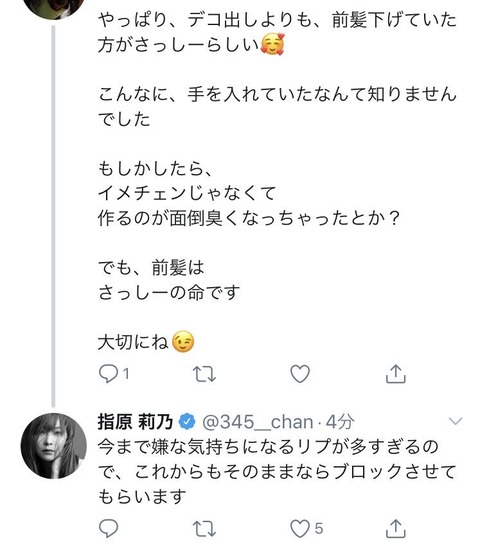Click the reply count 1 on first tweet
480x551 pixels.
pos(127,374)
